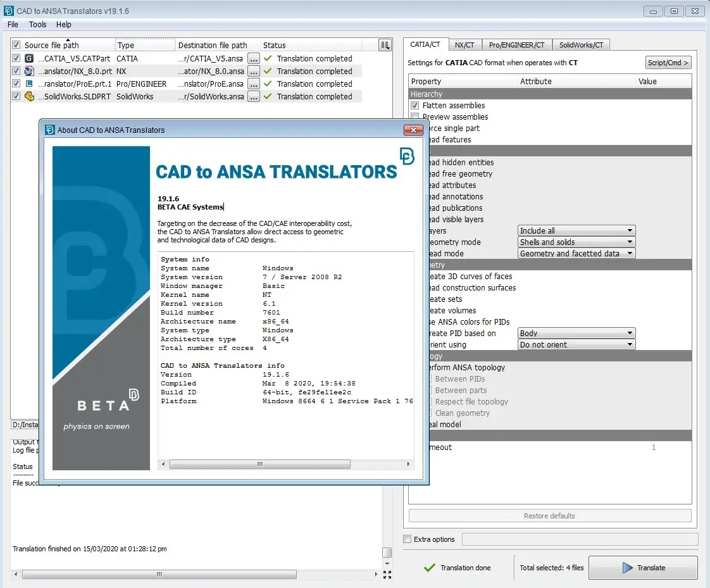The width and height of the screenshot is (710, 588).
Task: Browse destination for CATIA_V5.ansa
Action: point(254,58)
